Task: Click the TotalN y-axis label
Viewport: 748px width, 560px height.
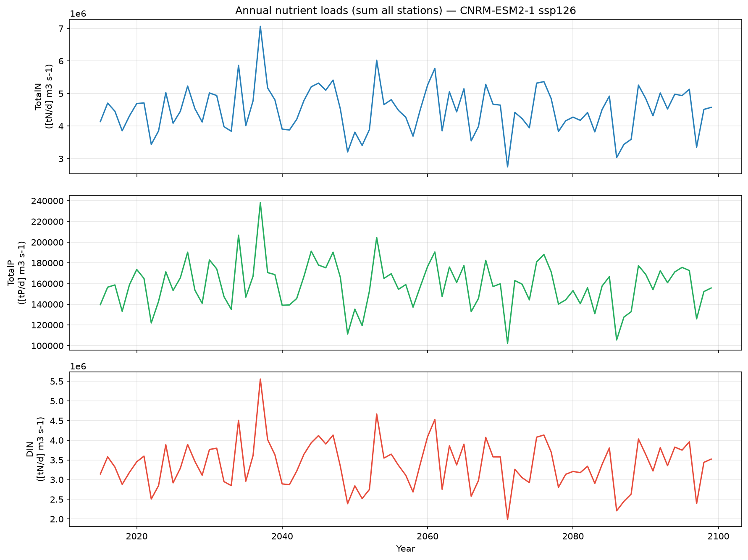Action: [x=43, y=96]
